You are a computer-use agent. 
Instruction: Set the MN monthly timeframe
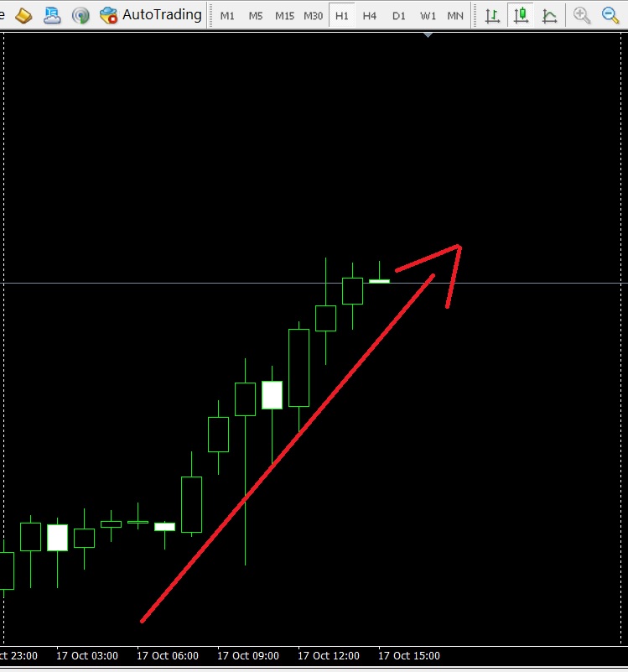(x=455, y=16)
